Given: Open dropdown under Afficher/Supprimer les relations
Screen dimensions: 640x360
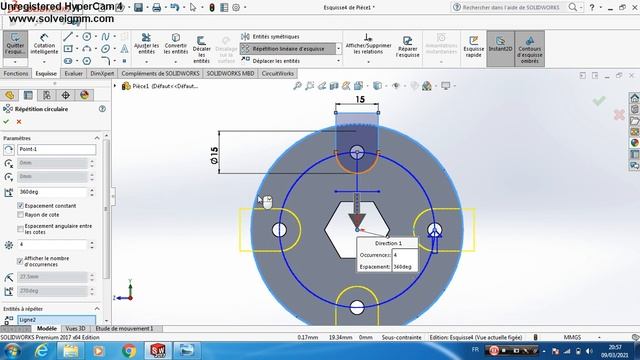Looking at the screenshot, I should pyautogui.click(x=368, y=62).
